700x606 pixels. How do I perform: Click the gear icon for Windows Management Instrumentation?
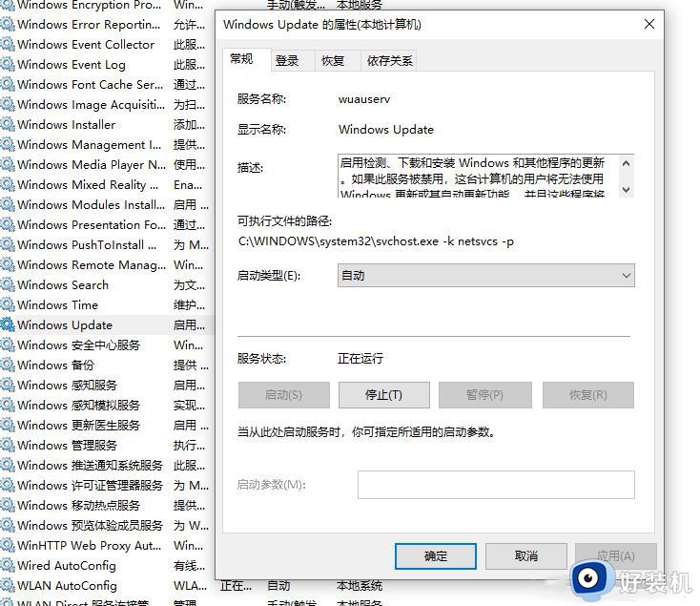(x=8, y=144)
